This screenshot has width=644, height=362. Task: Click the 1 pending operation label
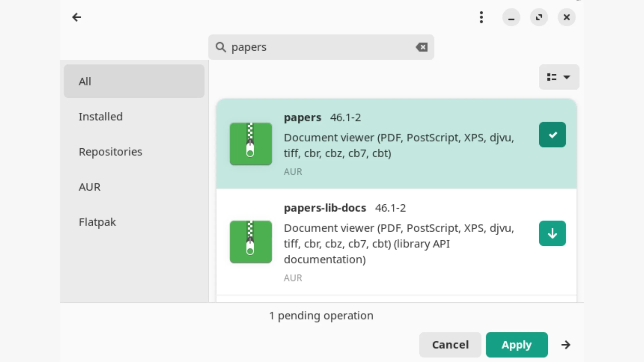click(321, 315)
